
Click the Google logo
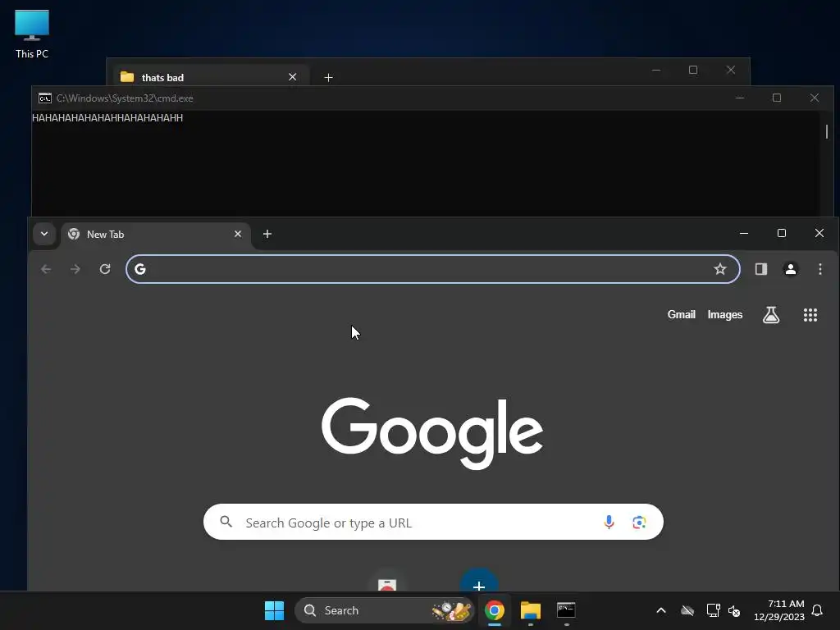coord(432,433)
